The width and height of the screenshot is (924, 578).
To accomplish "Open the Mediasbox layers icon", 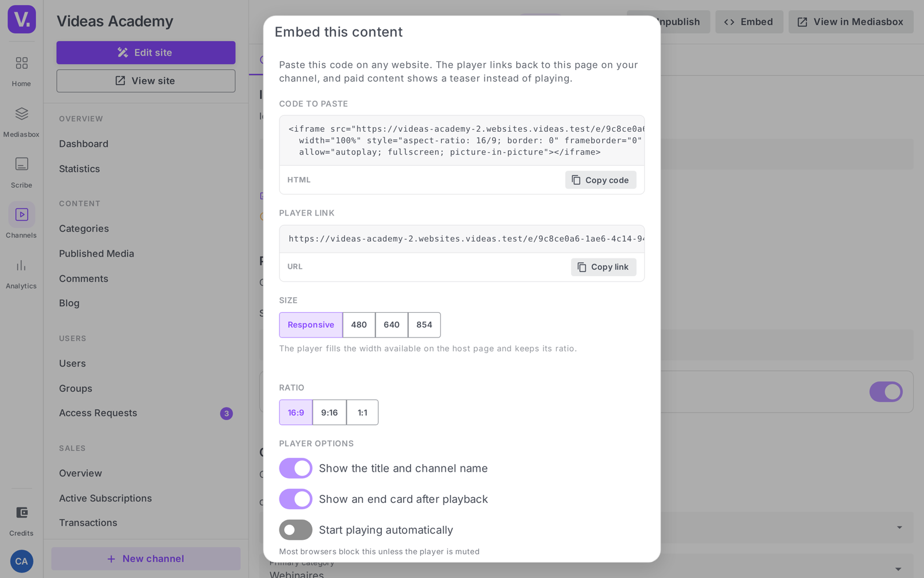I will pyautogui.click(x=21, y=113).
